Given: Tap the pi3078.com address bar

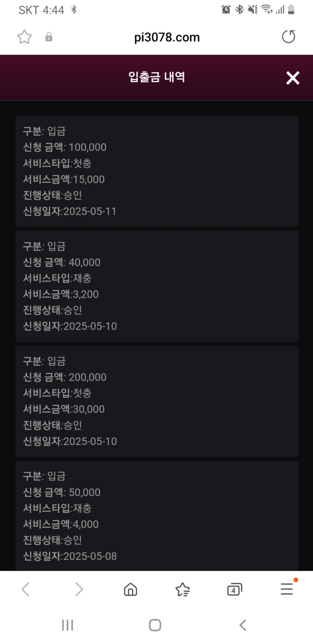Looking at the screenshot, I should click(167, 37).
